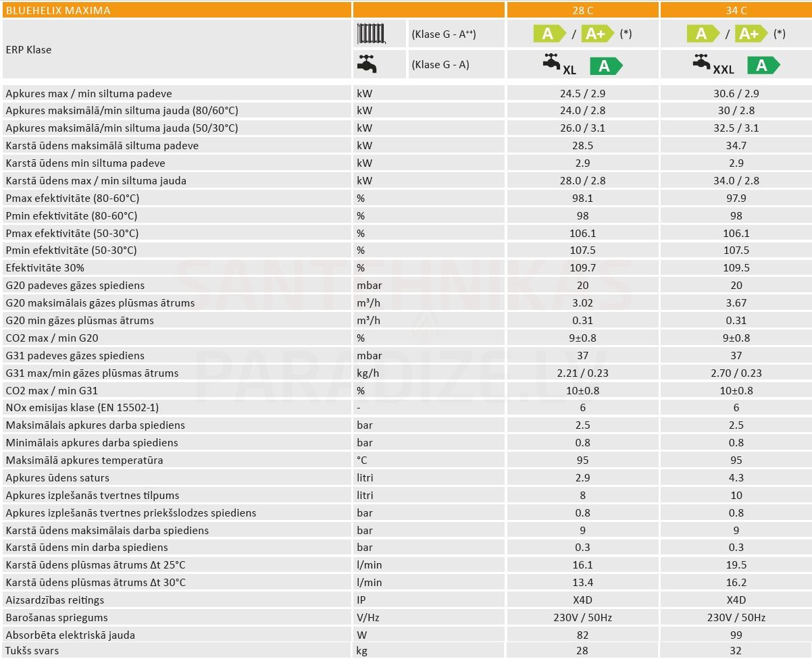The image size is (812, 659).
Task: Click the "(Klase G - A++)" text
Action: click(x=444, y=34)
